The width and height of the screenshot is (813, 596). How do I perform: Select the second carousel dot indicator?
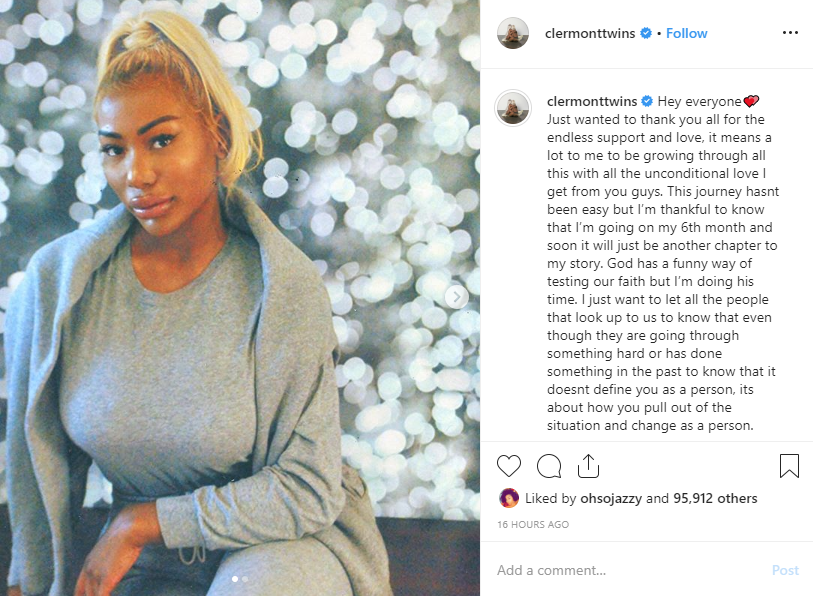tap(245, 579)
